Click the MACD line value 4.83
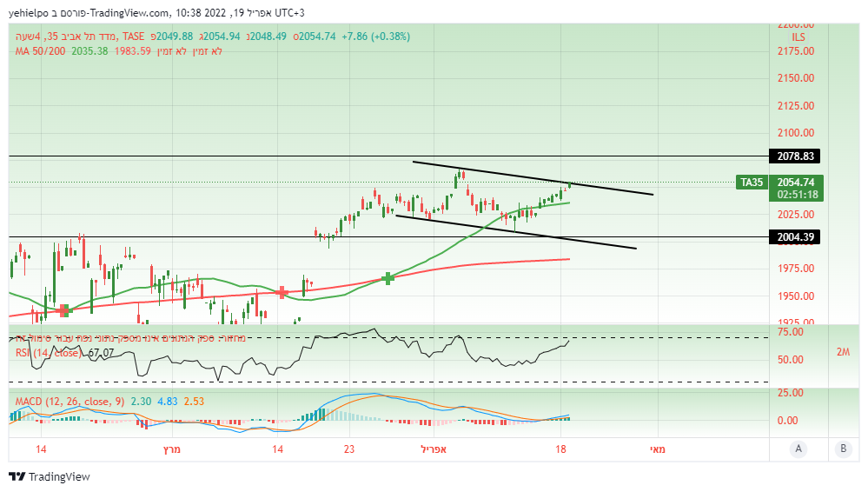 point(167,401)
